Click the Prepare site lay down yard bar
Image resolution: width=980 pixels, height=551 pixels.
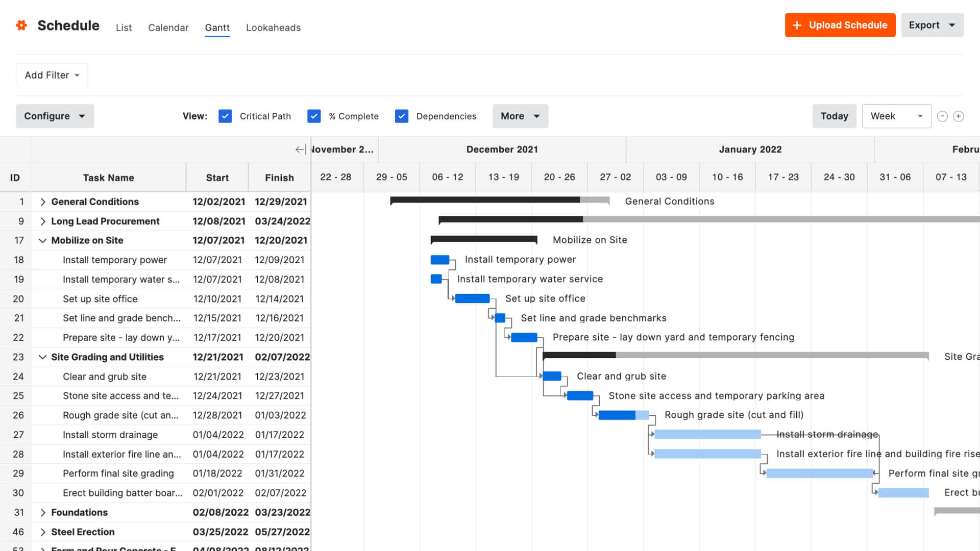(524, 338)
